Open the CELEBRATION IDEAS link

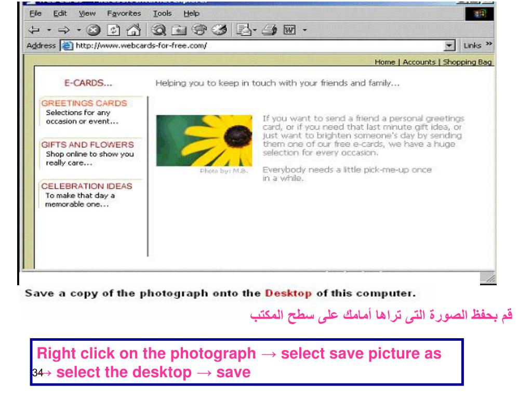(87, 186)
